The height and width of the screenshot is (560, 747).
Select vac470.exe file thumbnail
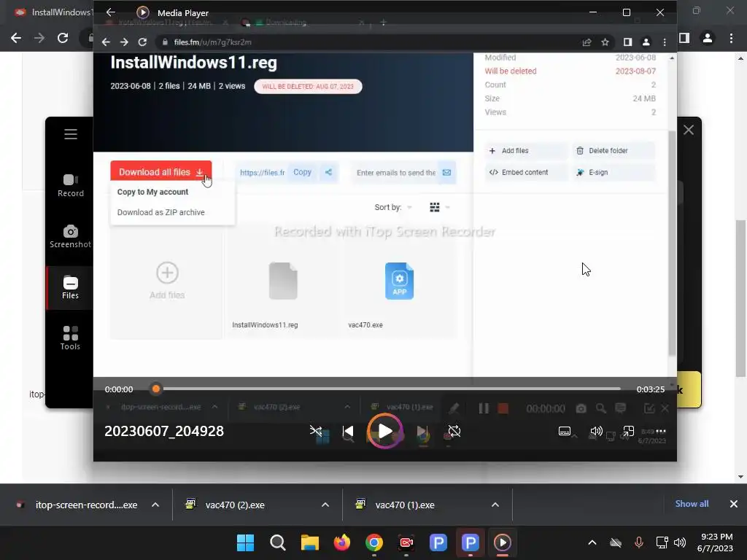[x=399, y=281]
